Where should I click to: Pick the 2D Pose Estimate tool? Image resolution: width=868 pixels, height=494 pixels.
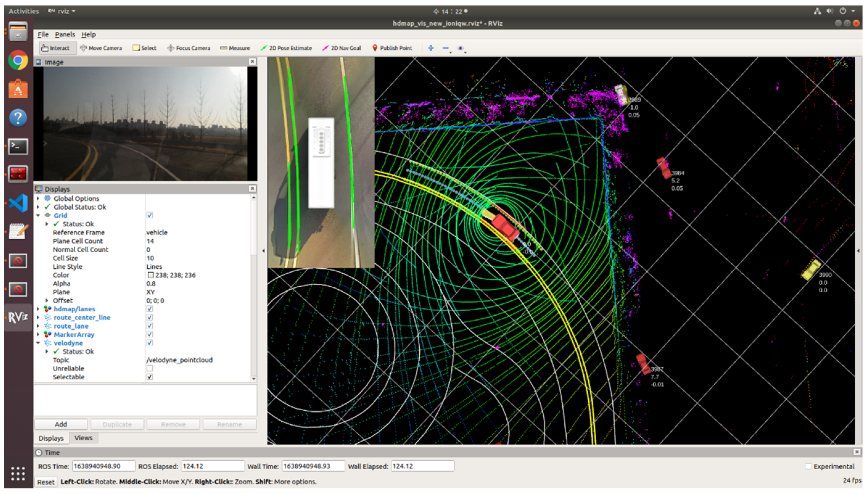[x=286, y=48]
